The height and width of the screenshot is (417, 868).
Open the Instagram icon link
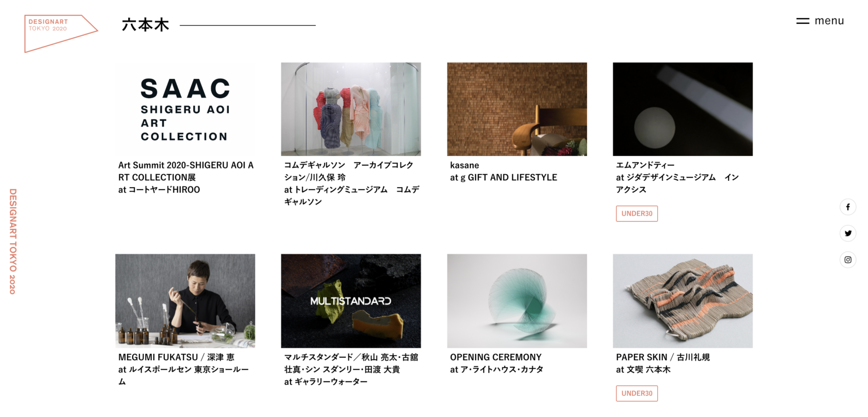click(x=848, y=259)
